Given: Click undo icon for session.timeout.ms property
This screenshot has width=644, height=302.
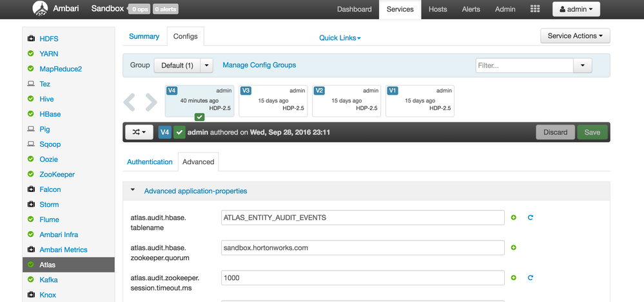Looking at the screenshot, I should pyautogui.click(x=531, y=278).
